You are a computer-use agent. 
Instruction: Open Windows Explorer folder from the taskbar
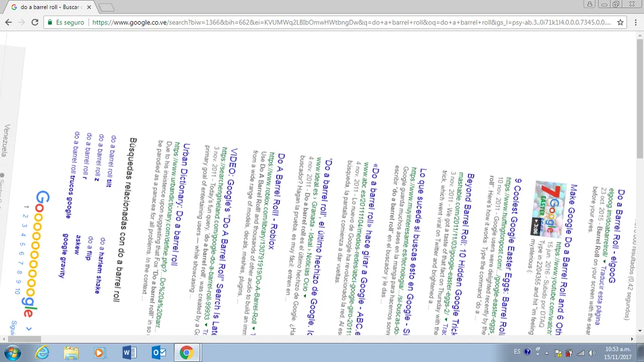tap(71, 353)
